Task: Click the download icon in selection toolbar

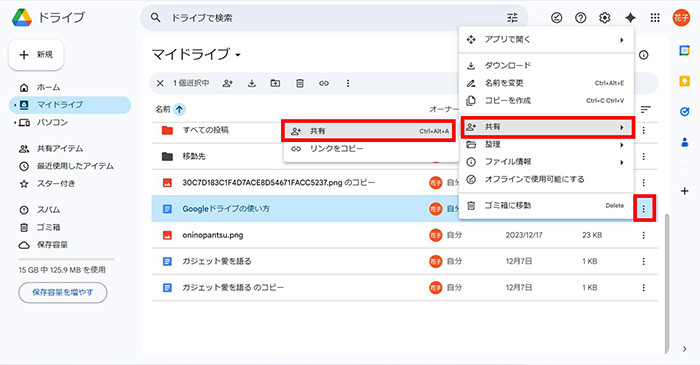Action: coord(252,83)
